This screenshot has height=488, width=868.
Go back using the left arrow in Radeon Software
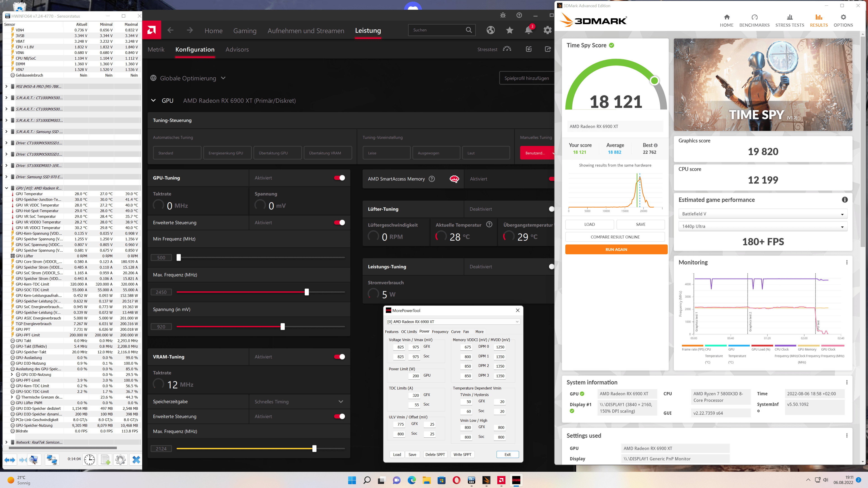(x=170, y=30)
